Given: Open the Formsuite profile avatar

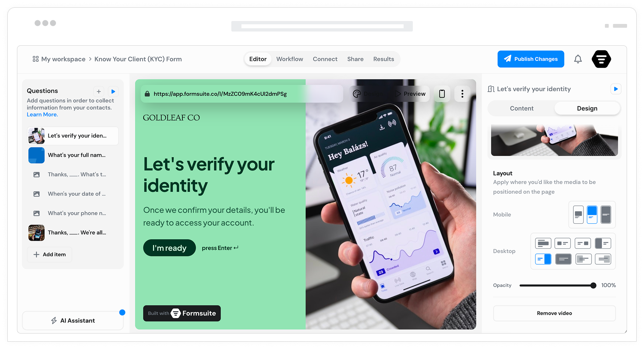Looking at the screenshot, I should pos(601,59).
